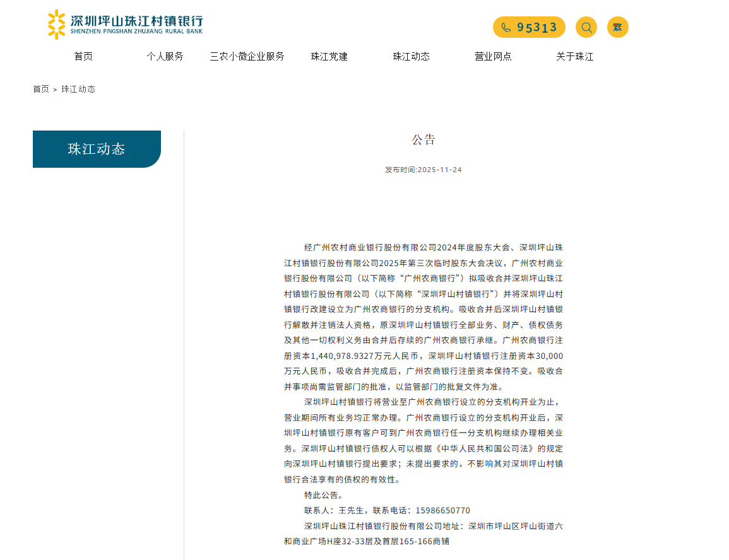This screenshot has width=729, height=560.
Task: Open the 首页 menu item
Action: tap(83, 56)
